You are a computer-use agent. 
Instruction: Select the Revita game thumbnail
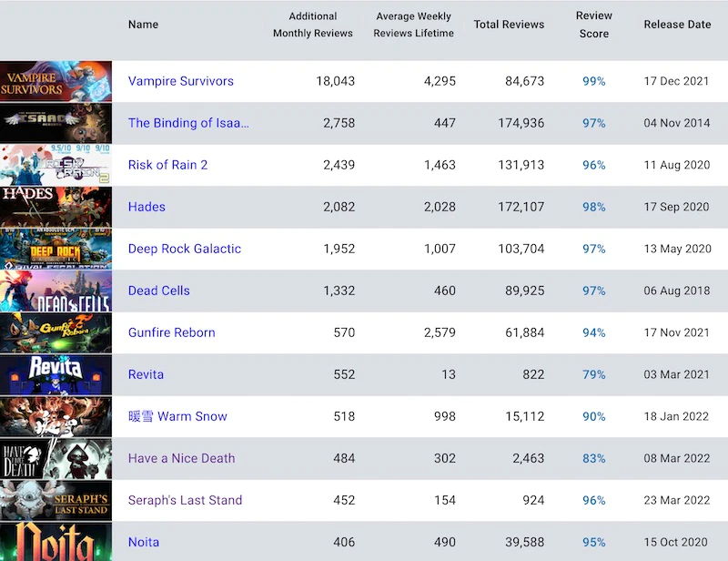[56, 375]
